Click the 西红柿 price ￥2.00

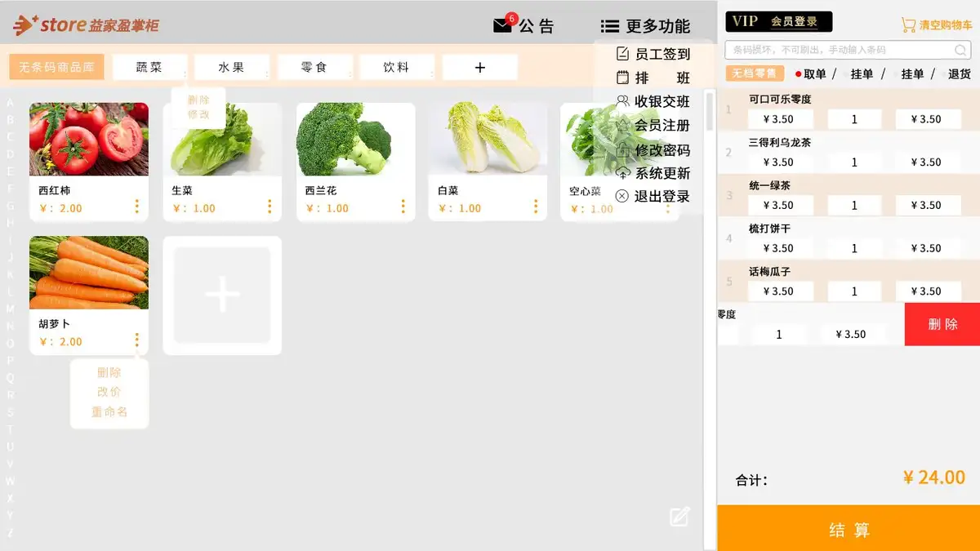[x=60, y=208]
